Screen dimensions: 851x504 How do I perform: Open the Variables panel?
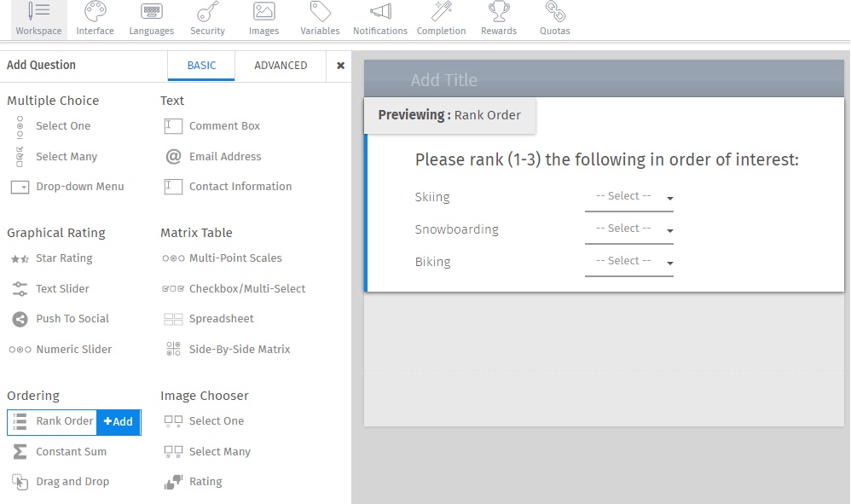320,18
